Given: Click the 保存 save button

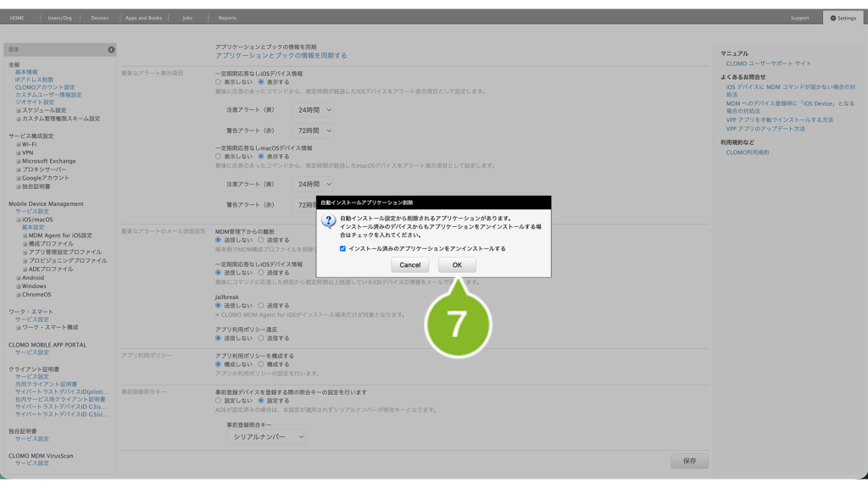Looking at the screenshot, I should [689, 461].
